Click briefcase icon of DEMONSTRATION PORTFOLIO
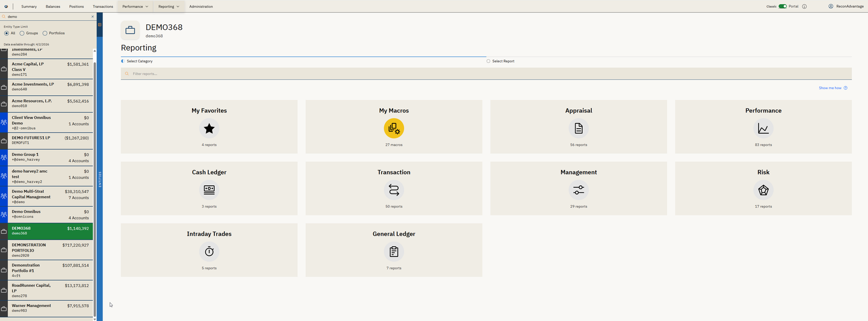868x321 pixels. [x=4, y=250]
